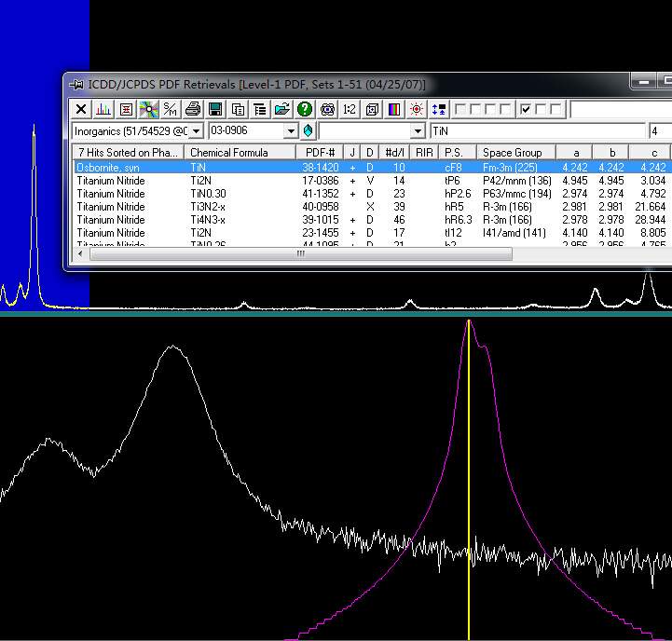Open the folder icon in the toolbar

(281, 109)
